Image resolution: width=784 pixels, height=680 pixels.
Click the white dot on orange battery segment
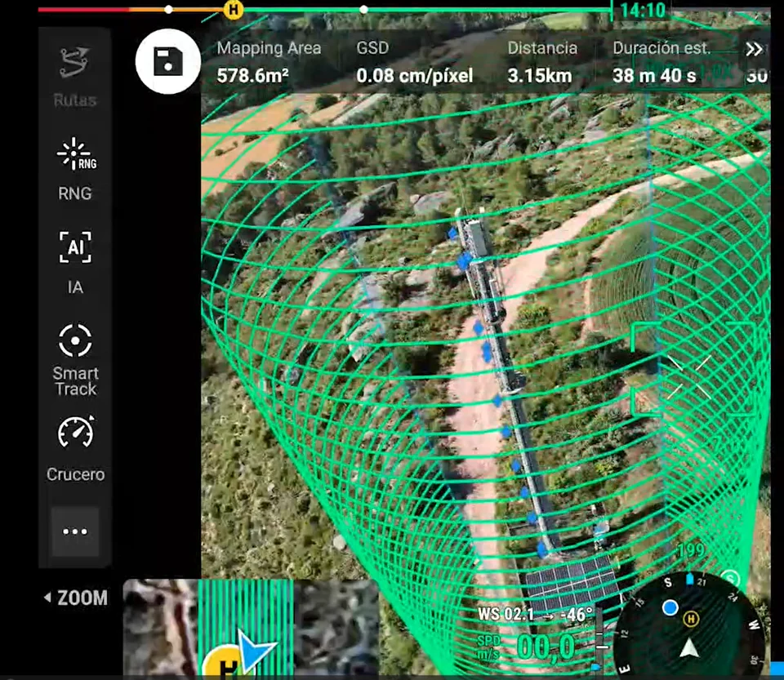point(169,10)
